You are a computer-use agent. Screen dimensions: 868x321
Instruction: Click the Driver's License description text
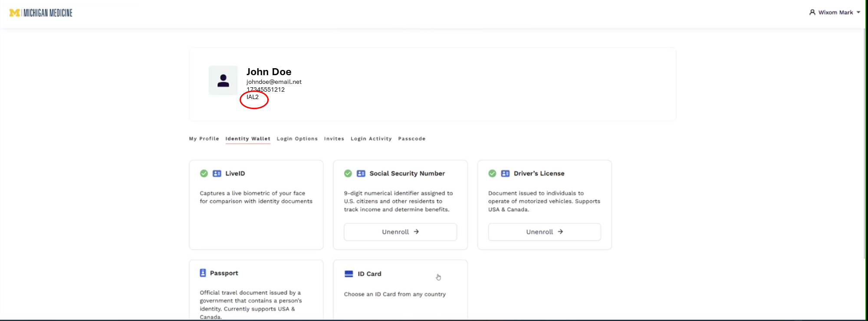544,201
